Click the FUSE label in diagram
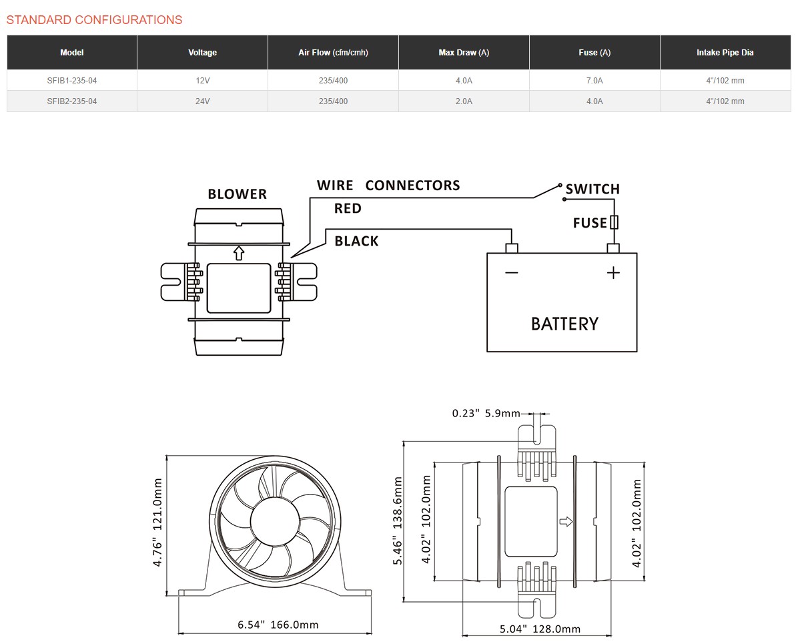 (590, 223)
